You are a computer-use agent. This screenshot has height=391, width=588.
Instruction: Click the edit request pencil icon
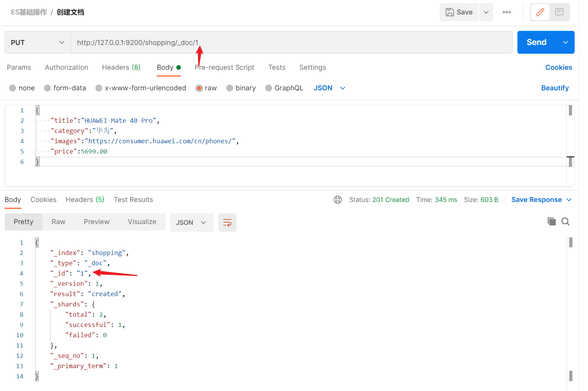tap(540, 12)
